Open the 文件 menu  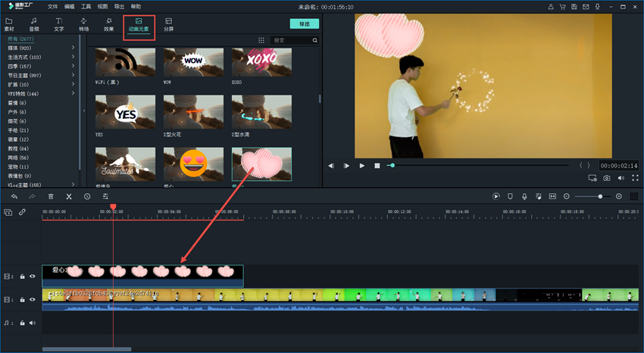52,7
